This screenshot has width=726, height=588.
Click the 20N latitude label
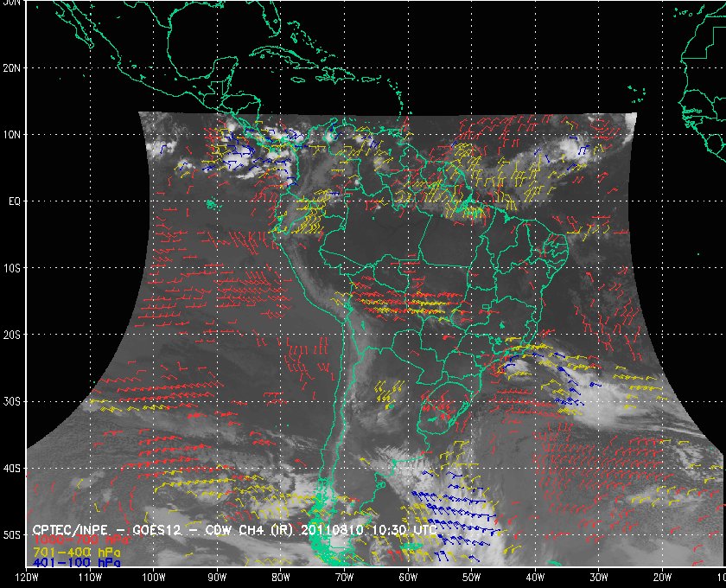pyautogui.click(x=11, y=68)
